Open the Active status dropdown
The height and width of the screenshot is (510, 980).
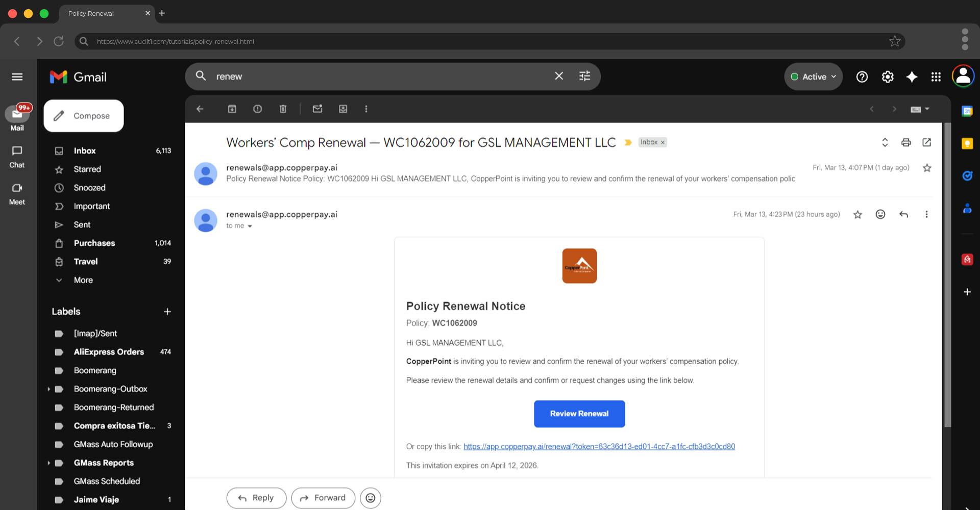[x=813, y=76]
